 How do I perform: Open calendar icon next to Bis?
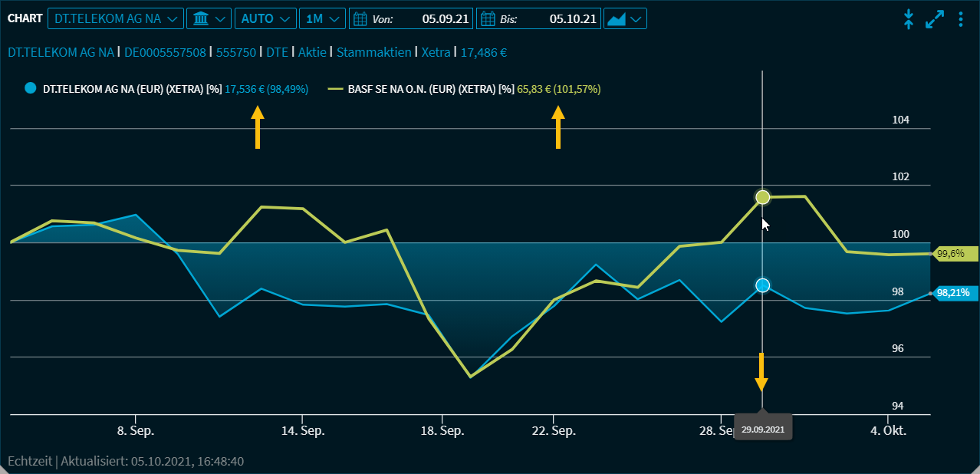(488, 18)
